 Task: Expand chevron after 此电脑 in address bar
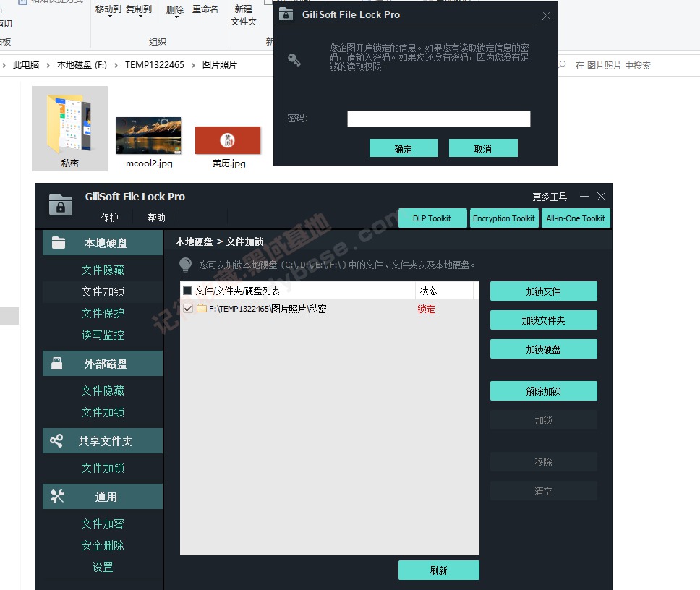pyautogui.click(x=48, y=65)
